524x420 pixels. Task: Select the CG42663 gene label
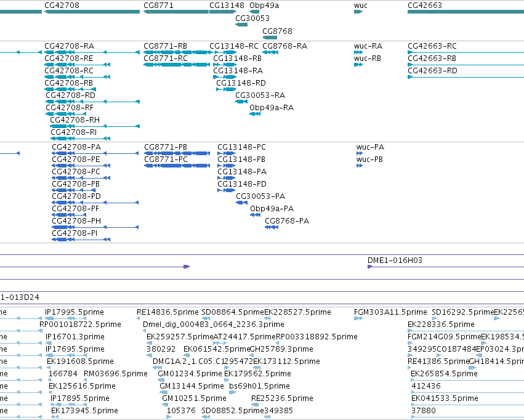click(x=425, y=6)
